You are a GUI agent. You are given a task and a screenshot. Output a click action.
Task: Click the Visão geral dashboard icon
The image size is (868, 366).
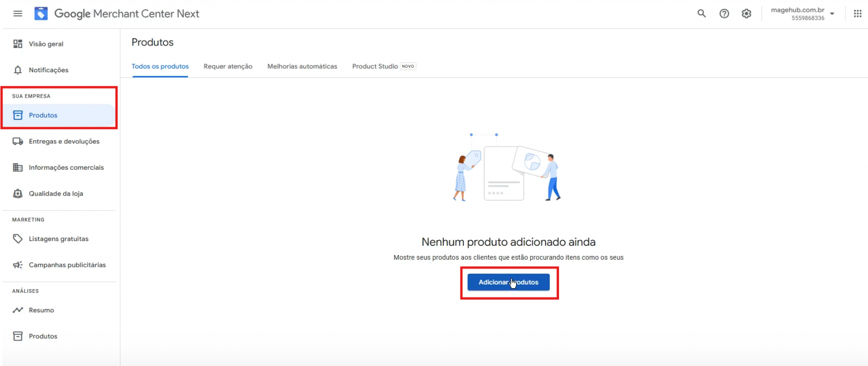click(x=18, y=44)
